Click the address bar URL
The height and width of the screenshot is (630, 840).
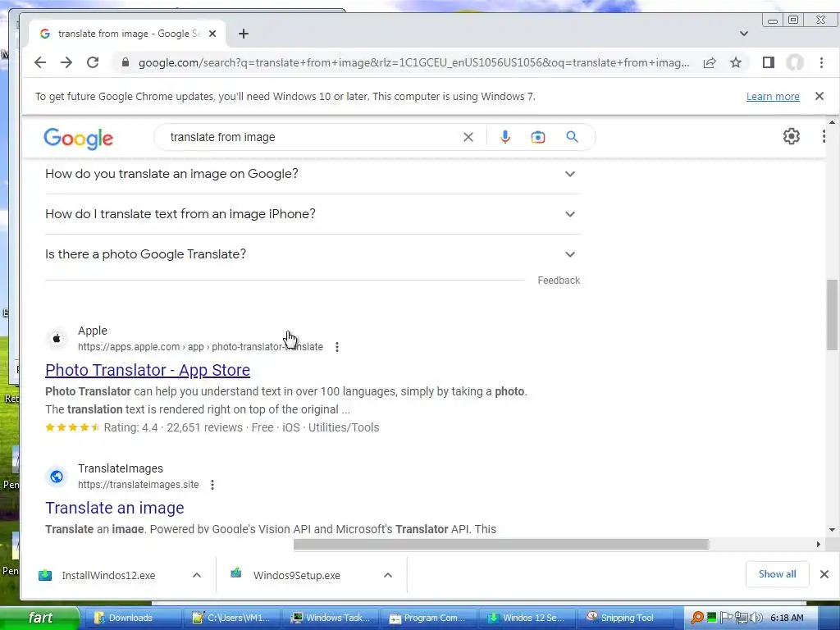[413, 62]
